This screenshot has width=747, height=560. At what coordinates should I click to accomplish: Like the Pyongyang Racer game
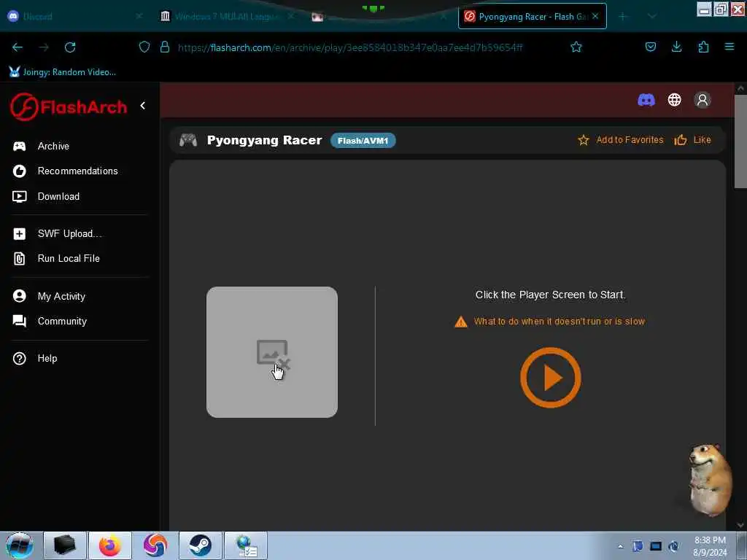tap(692, 140)
